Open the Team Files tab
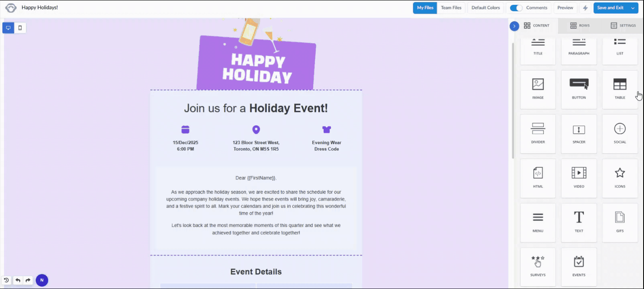Viewport: 644px width, 289px height. (x=451, y=8)
